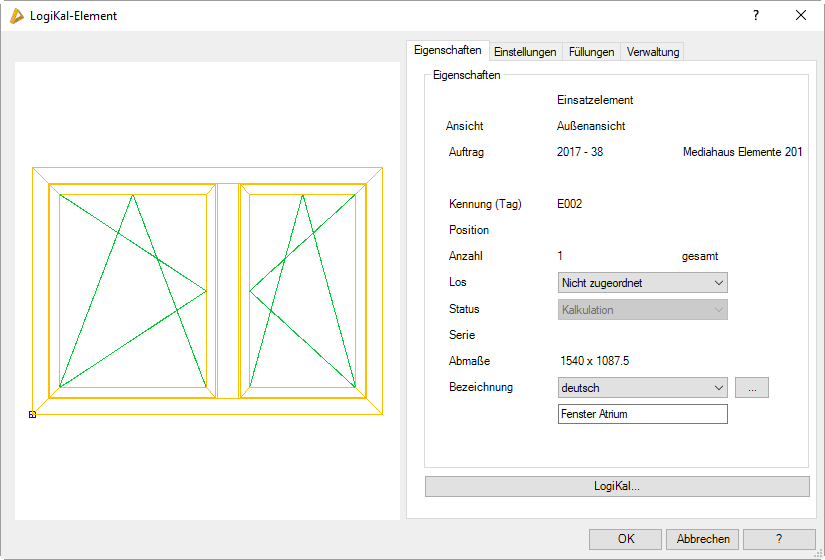Click the LogiKal app icon in title bar
Image resolution: width=825 pixels, height=560 pixels.
(16, 15)
